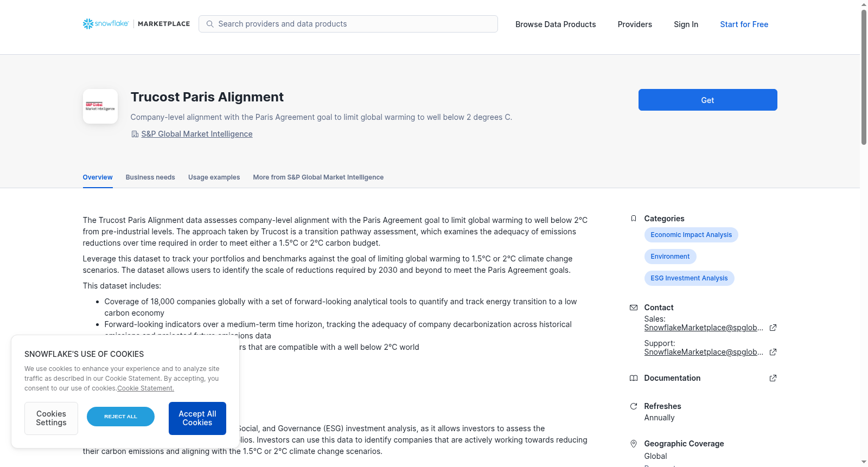Click the Snowflake logo

[106, 24]
